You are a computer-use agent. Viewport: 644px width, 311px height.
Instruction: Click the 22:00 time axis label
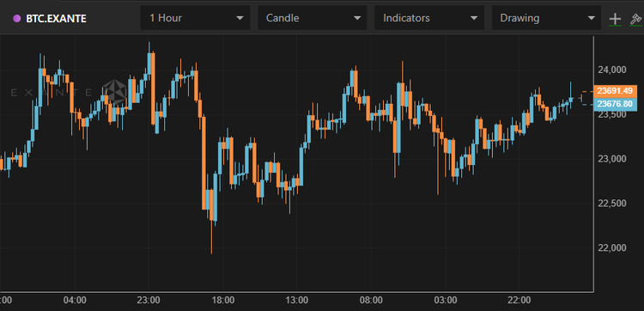(519, 300)
